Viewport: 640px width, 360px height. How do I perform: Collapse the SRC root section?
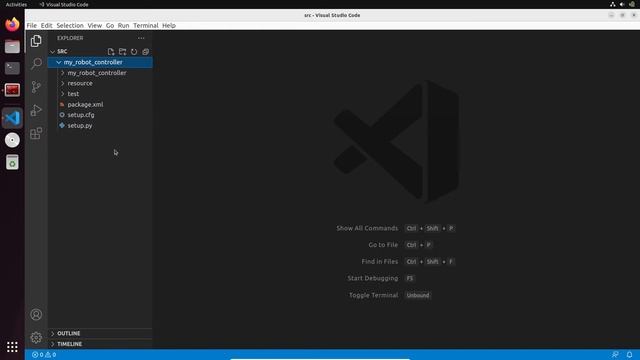pyautogui.click(x=52, y=51)
